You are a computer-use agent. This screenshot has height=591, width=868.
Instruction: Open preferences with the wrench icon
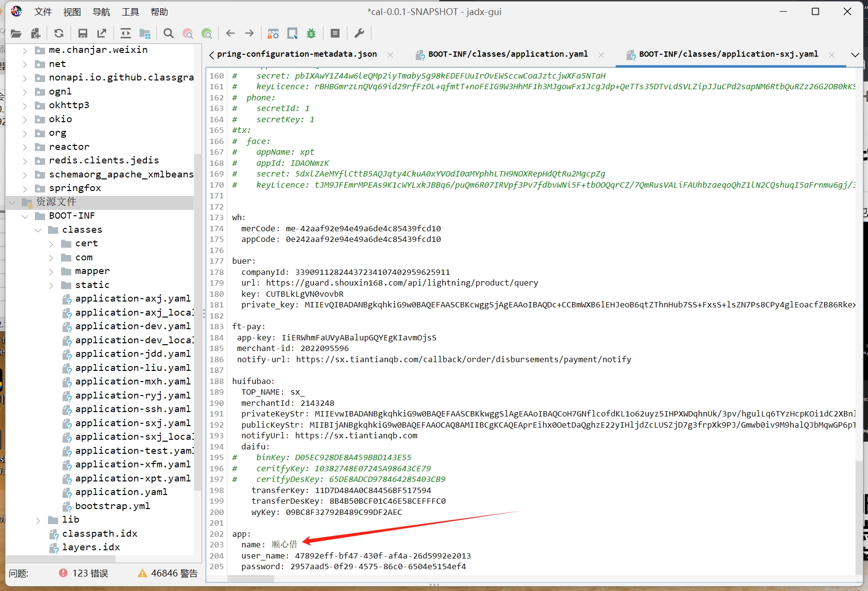359,33
